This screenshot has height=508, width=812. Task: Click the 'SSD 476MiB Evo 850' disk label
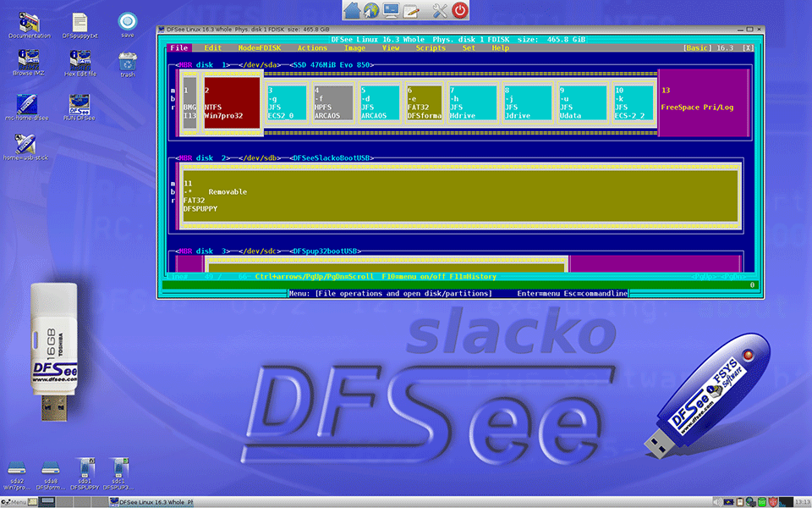[x=332, y=65]
